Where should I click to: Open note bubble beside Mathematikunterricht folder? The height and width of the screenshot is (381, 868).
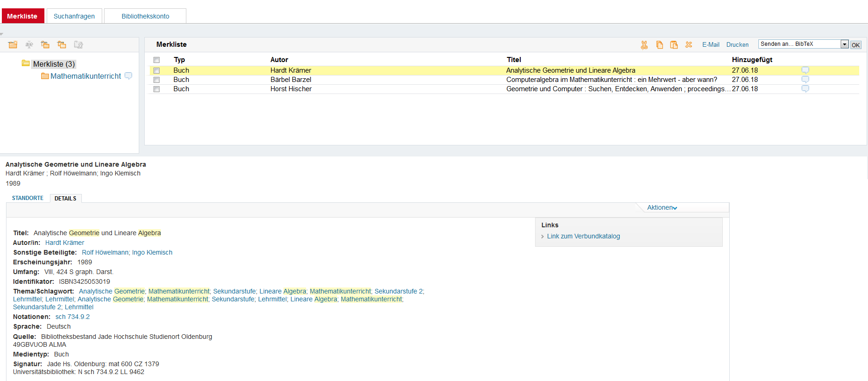(129, 76)
